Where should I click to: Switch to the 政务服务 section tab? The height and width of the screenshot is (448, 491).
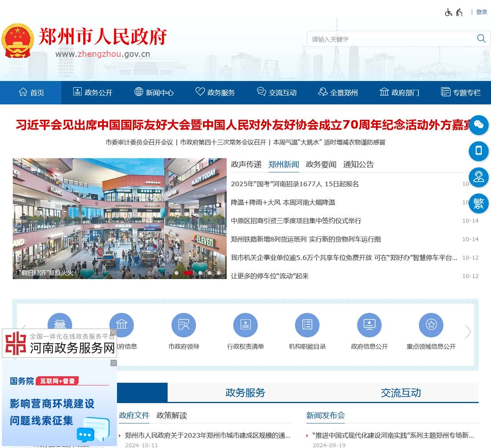click(245, 393)
